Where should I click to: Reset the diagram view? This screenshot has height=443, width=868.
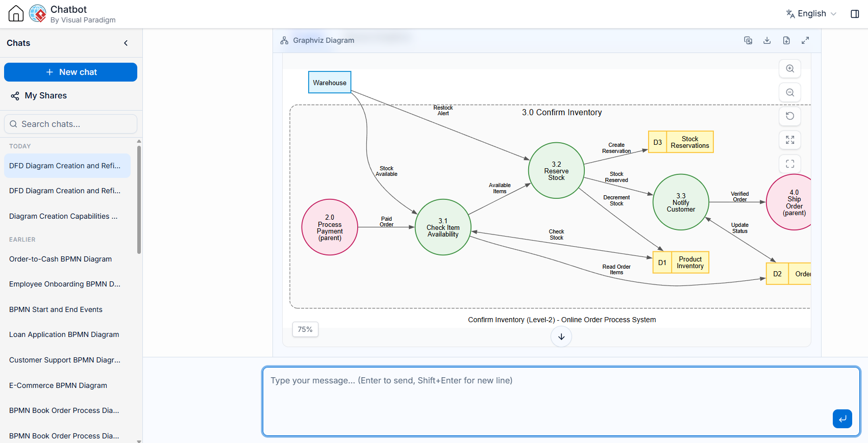click(790, 116)
